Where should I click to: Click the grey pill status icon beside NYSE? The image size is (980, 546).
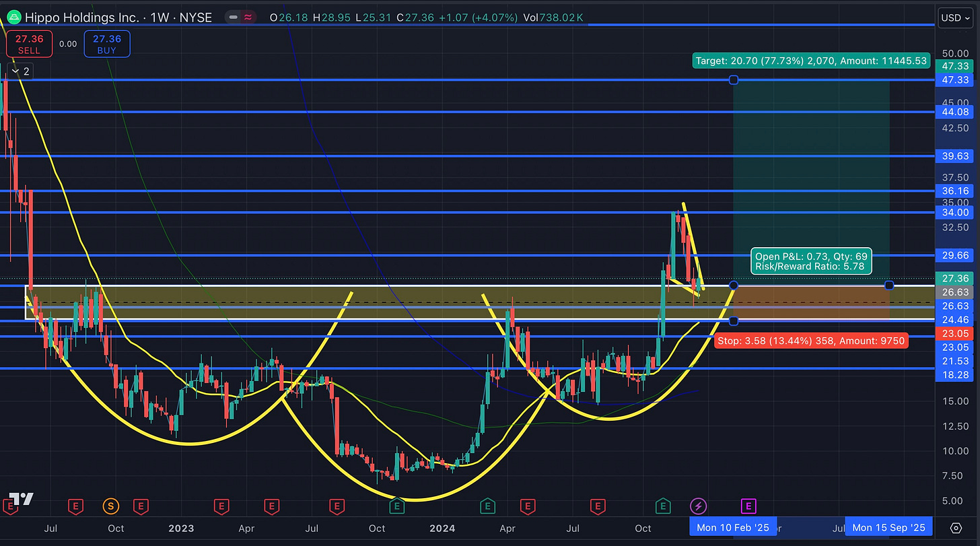click(x=232, y=17)
